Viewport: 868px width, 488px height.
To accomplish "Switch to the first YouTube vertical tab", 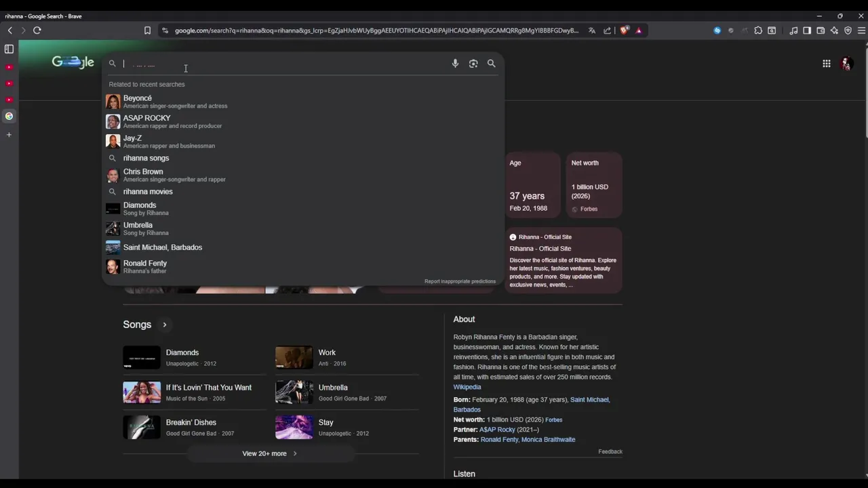I will click(9, 67).
